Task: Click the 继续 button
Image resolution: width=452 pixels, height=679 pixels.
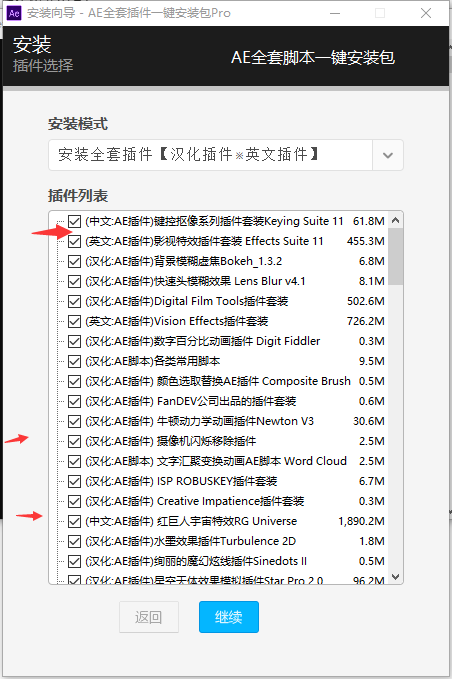Action: click(x=229, y=617)
